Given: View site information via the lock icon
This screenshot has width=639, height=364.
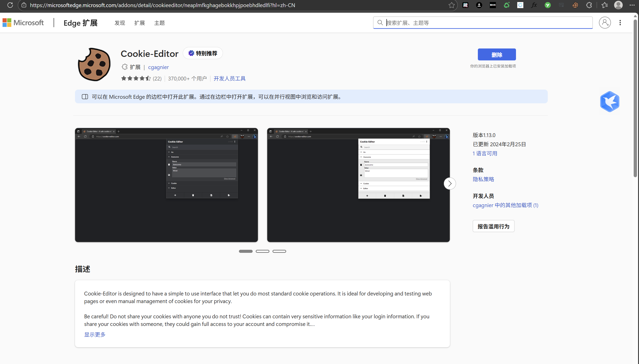Looking at the screenshot, I should [x=24, y=5].
